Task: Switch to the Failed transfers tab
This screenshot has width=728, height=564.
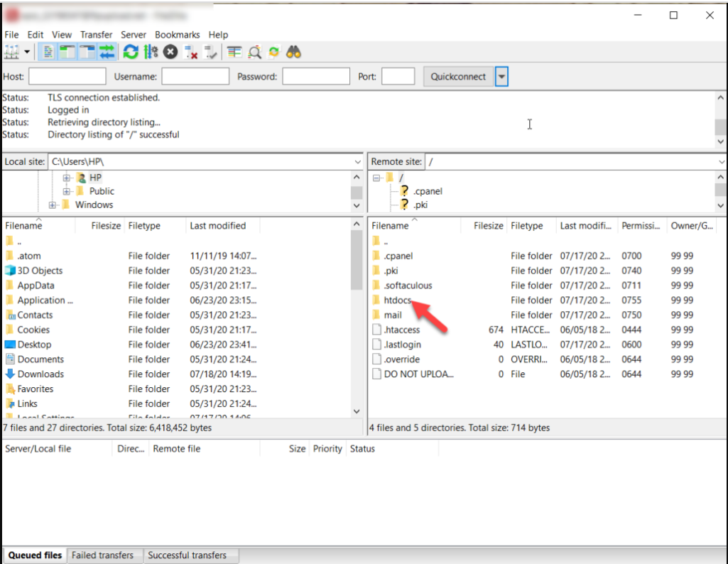Action: click(x=102, y=555)
